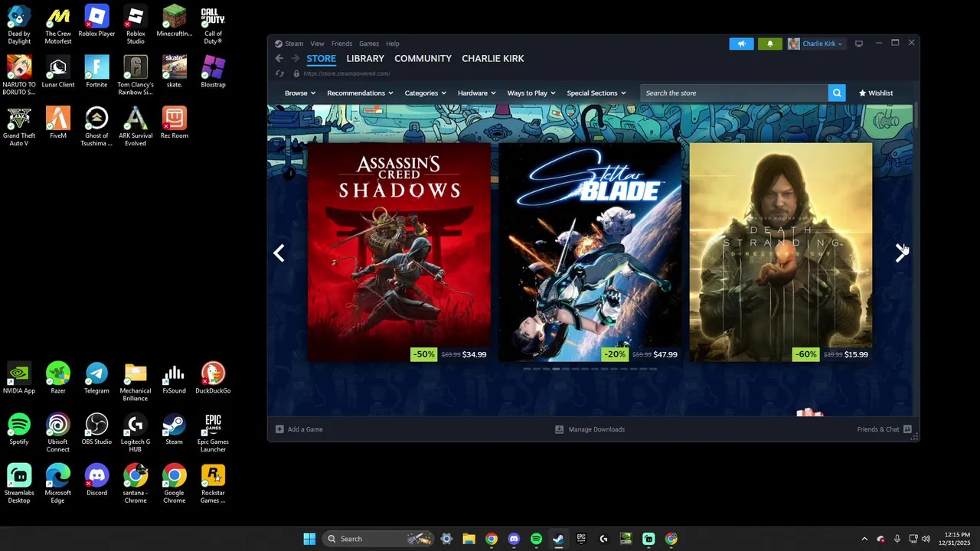Screen dimensions: 980x551
Task: Open the Categories dropdown menu
Action: 425,93
